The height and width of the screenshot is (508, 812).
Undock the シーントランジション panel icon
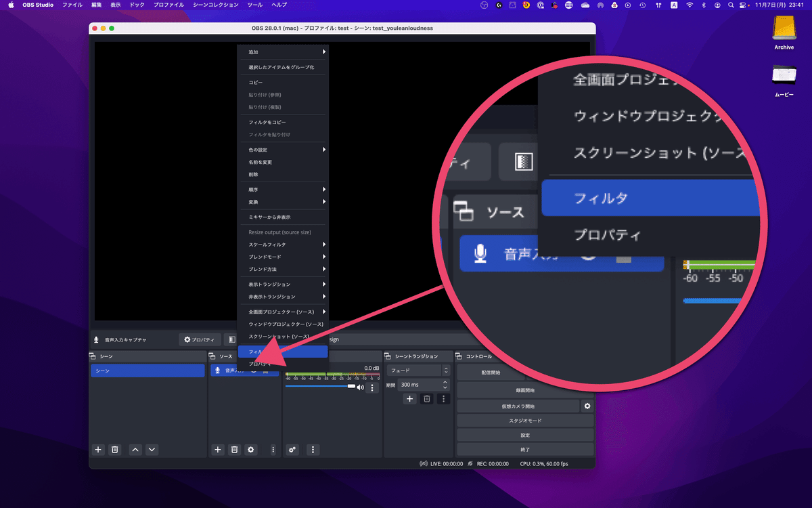388,356
